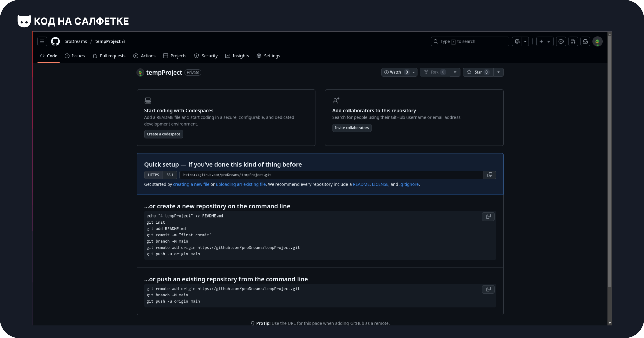Image resolution: width=644 pixels, height=338 pixels.
Task: Open the user profile avatar menu
Action: coord(597,41)
